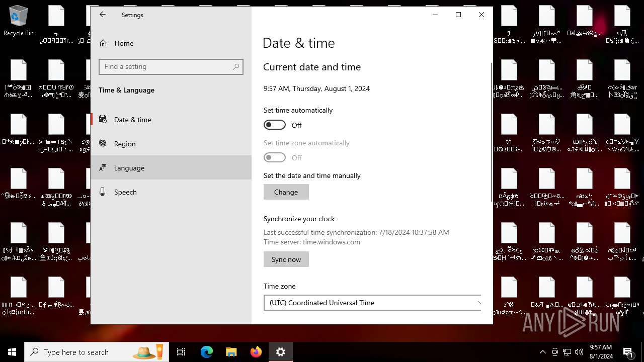
Task: Launch Microsoft Edge from taskbar
Action: point(207,352)
